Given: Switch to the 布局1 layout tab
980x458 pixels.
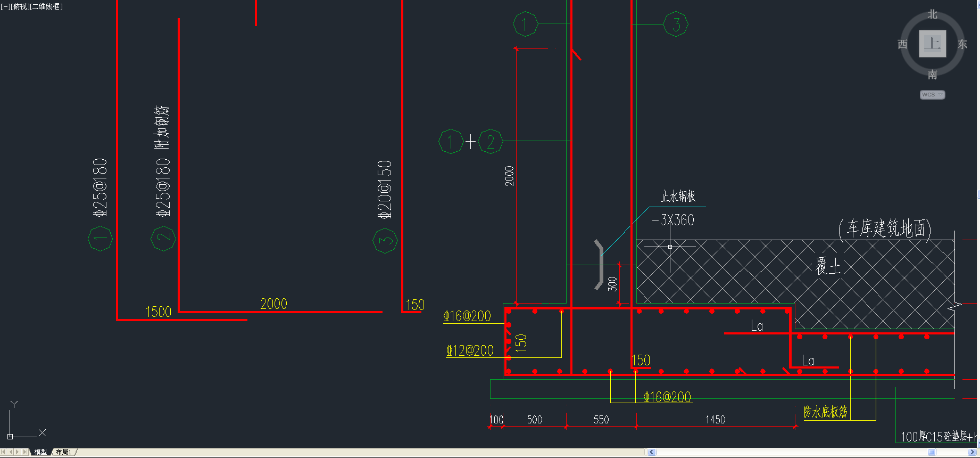Looking at the screenshot, I should (x=63, y=452).
